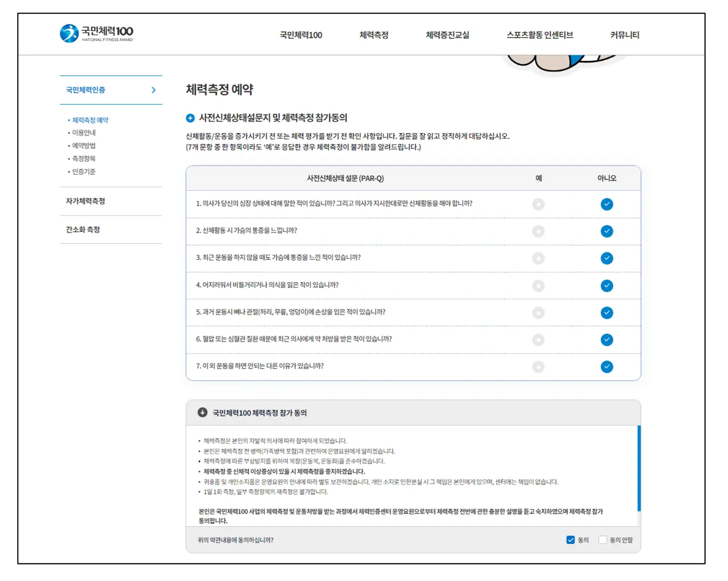728x581 pixels.
Task: Click the 사전신체상태 설문 (PAR-Q) column header
Action: [x=345, y=178]
